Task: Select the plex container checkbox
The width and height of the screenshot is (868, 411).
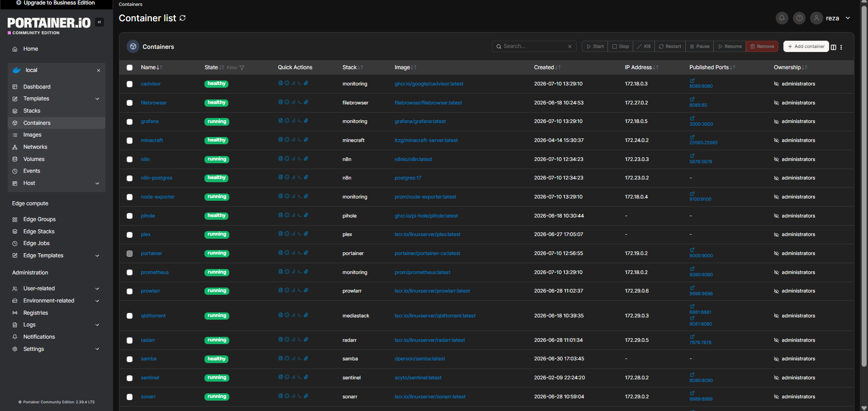Action: coord(130,235)
